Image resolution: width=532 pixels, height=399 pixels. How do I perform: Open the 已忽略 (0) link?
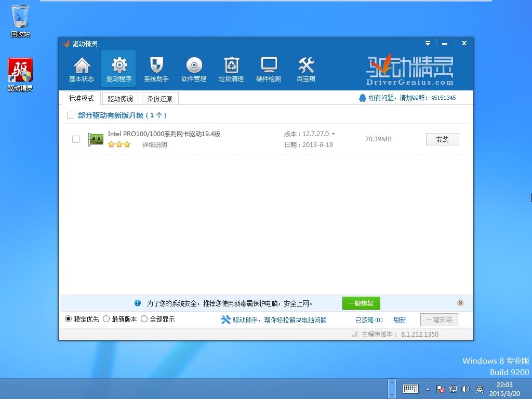pos(369,320)
